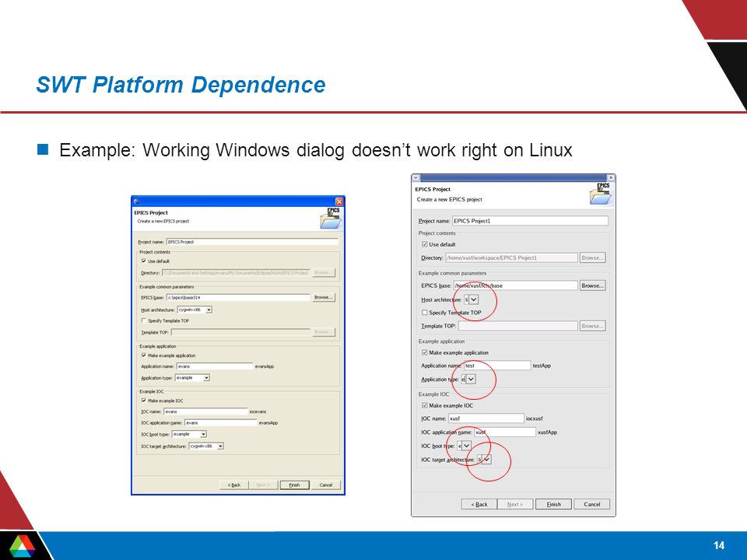
Task: Click Browse next to EPICS base, Windows dialog
Action: coord(323,297)
